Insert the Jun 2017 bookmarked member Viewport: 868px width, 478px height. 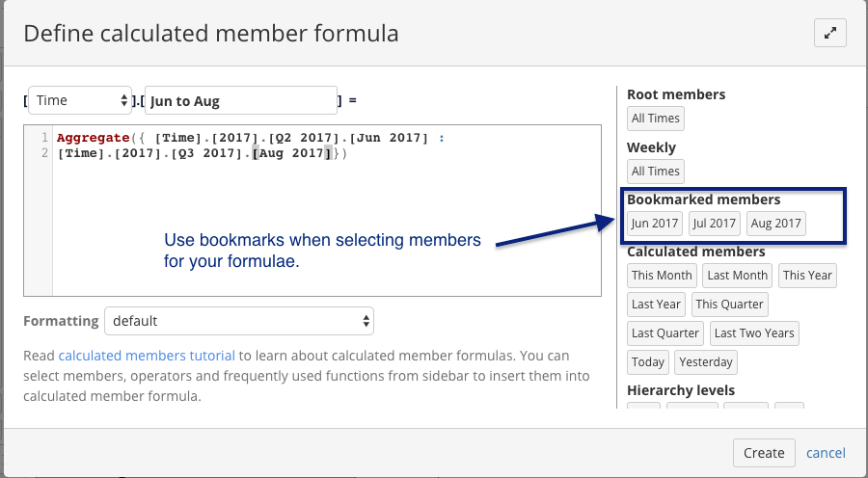pos(655,224)
